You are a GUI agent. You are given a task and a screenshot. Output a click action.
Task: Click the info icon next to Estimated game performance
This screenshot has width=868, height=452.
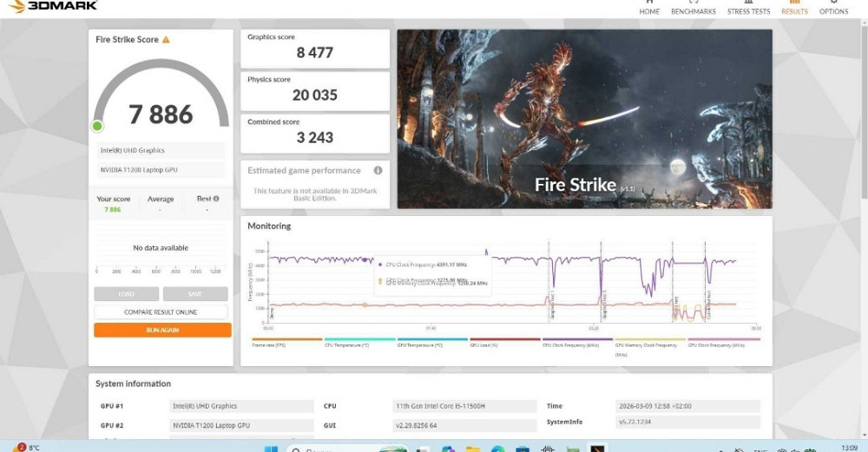pos(378,171)
